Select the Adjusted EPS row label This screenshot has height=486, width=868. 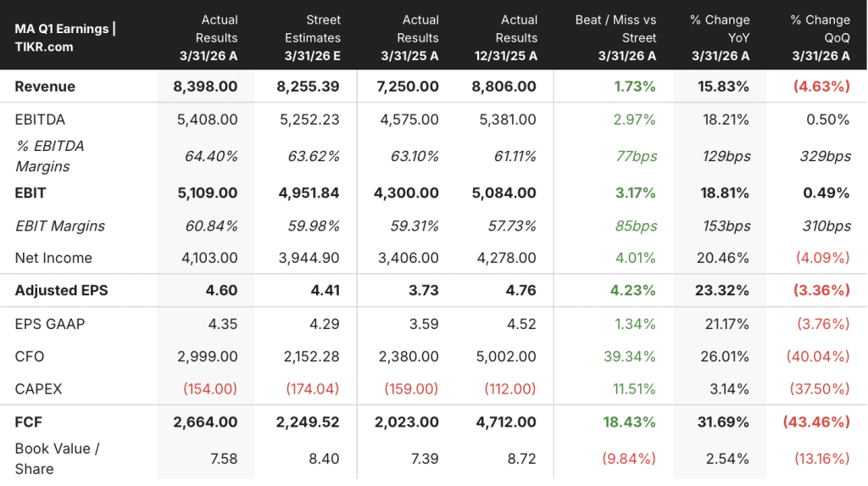[61, 290]
